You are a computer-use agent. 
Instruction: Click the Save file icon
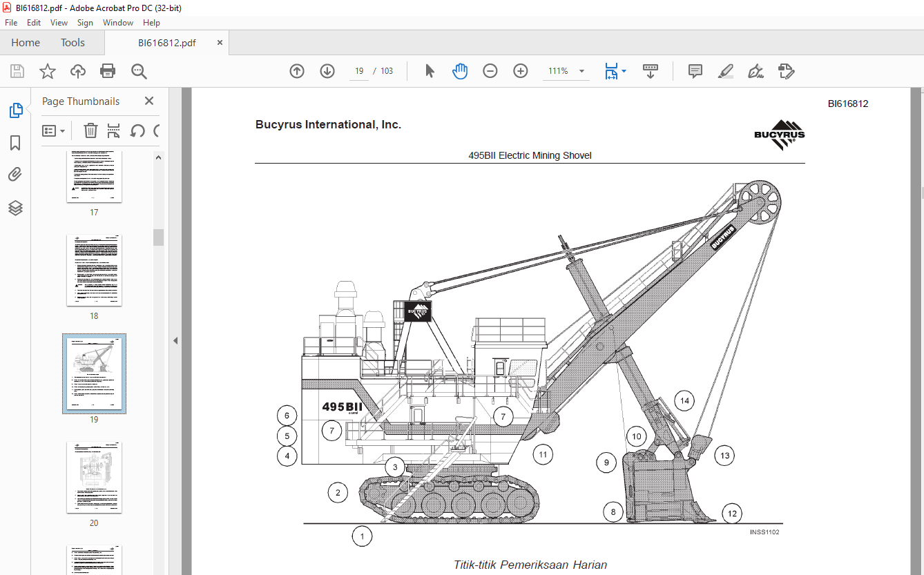click(x=17, y=71)
